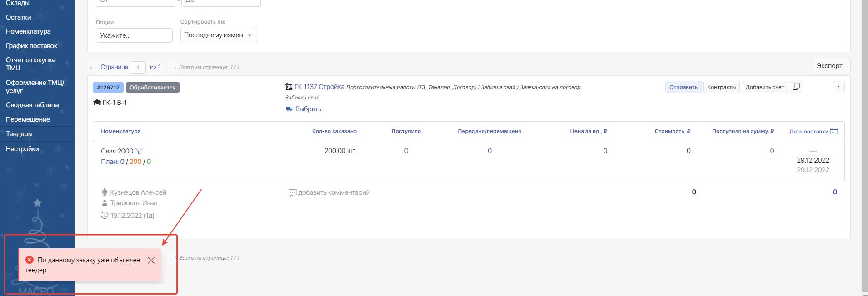Open Тендеры in the sidebar
868x296 pixels.
(19, 134)
